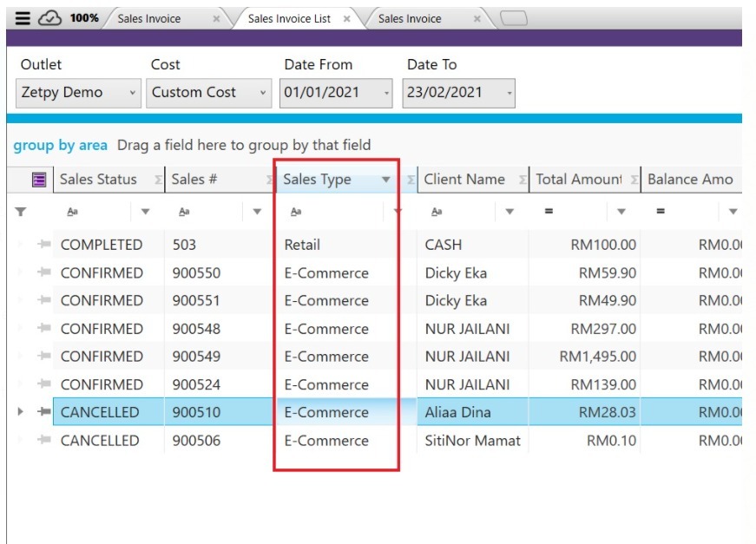Click the cloud sync icon

click(49, 18)
